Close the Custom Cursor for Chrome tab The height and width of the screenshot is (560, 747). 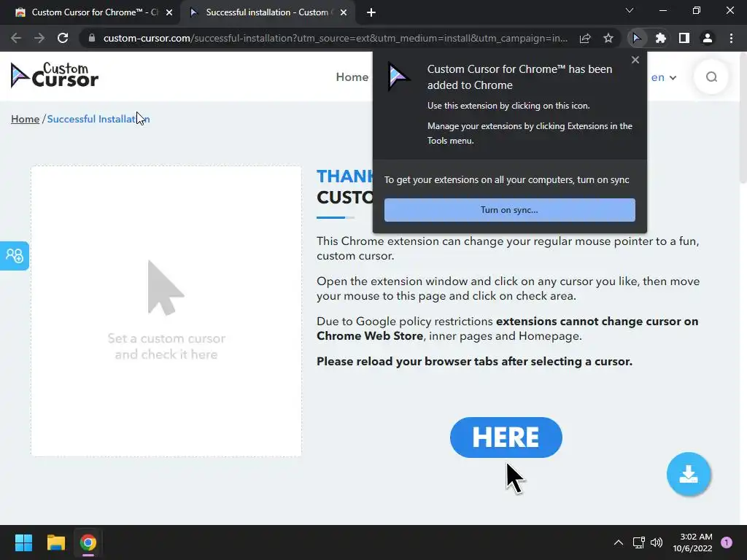169,12
